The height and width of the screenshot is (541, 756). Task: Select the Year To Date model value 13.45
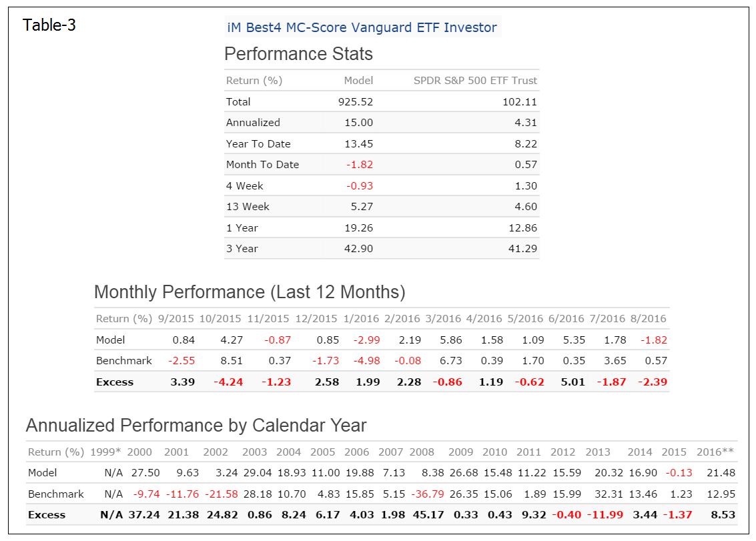[x=359, y=143]
